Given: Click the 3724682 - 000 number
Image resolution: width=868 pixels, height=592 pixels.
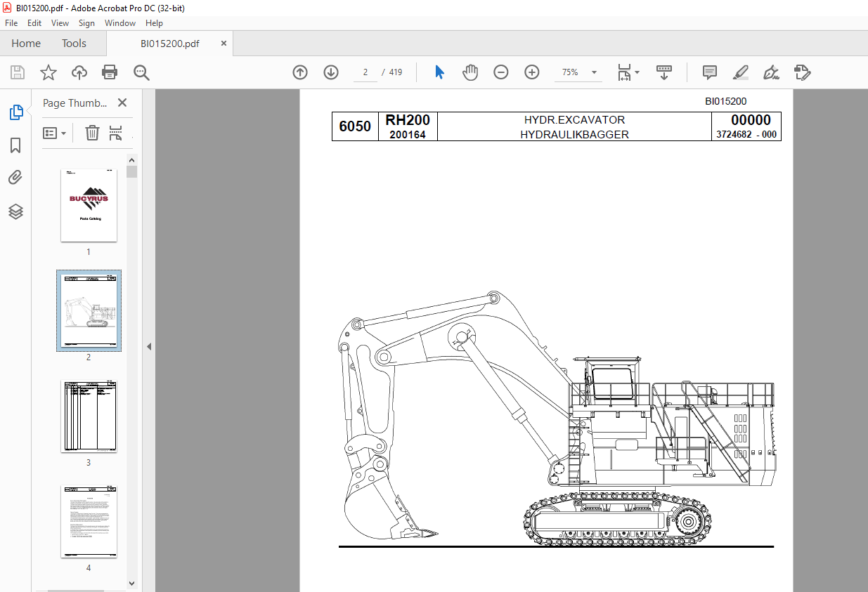Looking at the screenshot, I should click(x=746, y=135).
